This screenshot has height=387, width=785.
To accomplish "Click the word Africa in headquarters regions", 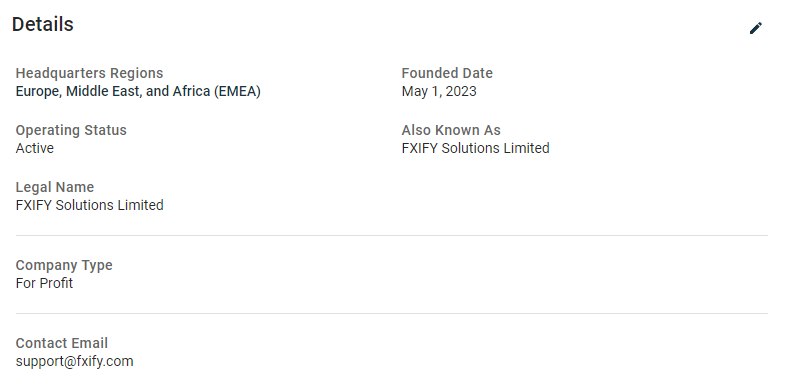I will pos(191,92).
